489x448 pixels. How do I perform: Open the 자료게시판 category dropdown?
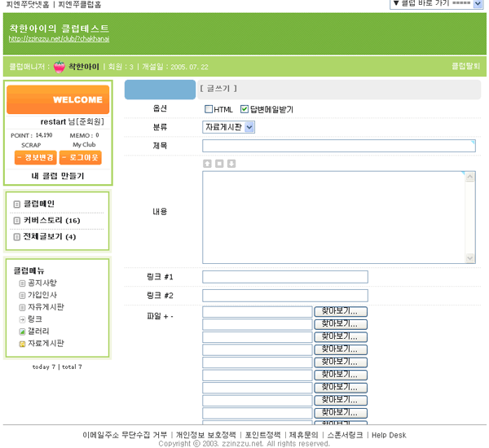click(x=228, y=127)
